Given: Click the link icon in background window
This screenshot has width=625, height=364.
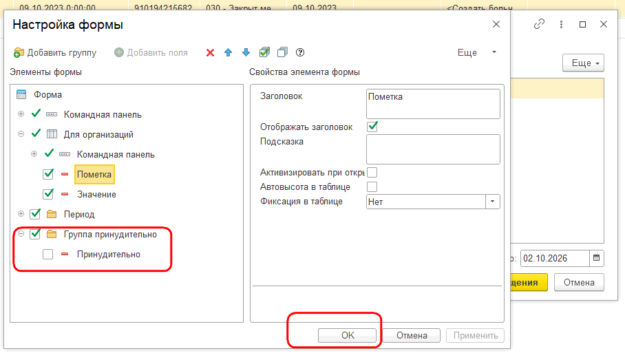Looking at the screenshot, I should coord(539,24).
